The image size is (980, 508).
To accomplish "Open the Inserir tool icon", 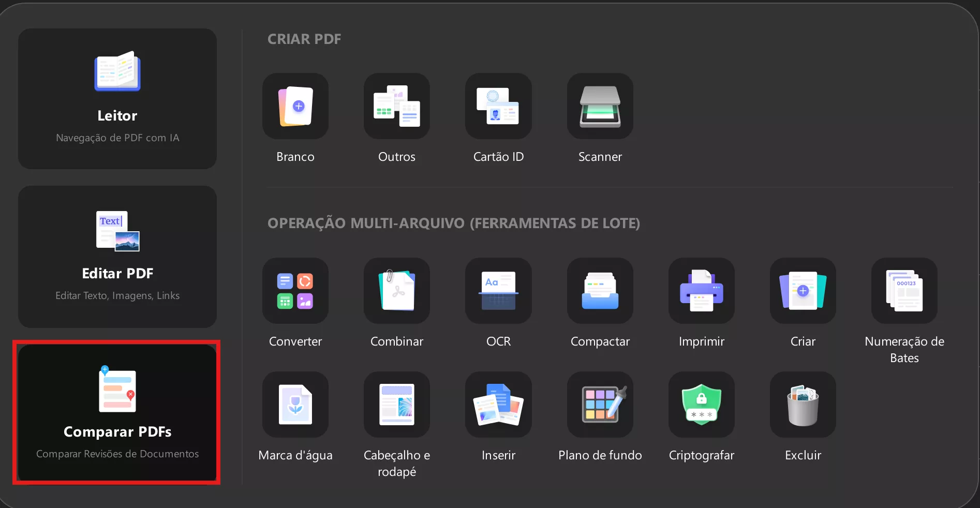I will [498, 405].
